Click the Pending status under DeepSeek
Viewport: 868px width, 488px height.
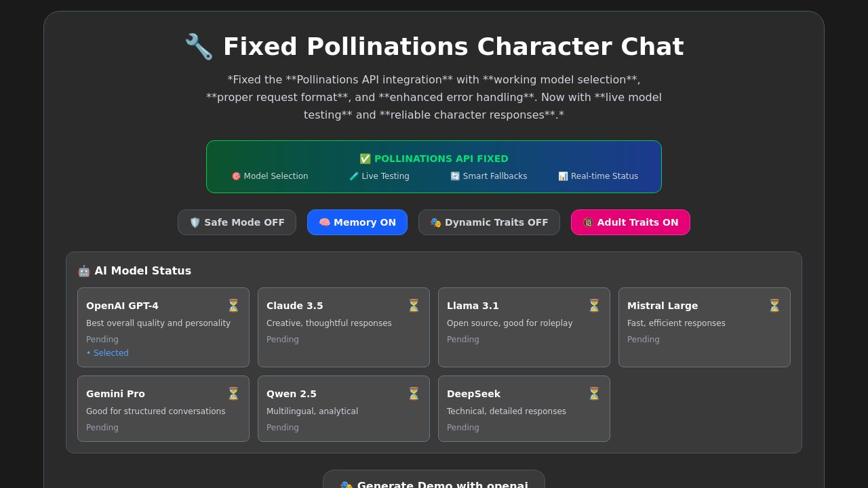tap(463, 428)
